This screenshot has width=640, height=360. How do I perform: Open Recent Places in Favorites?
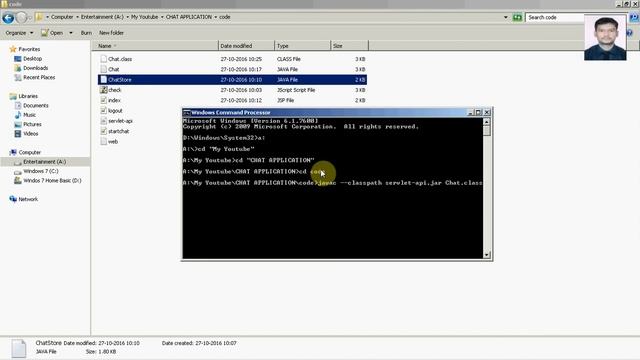point(39,78)
